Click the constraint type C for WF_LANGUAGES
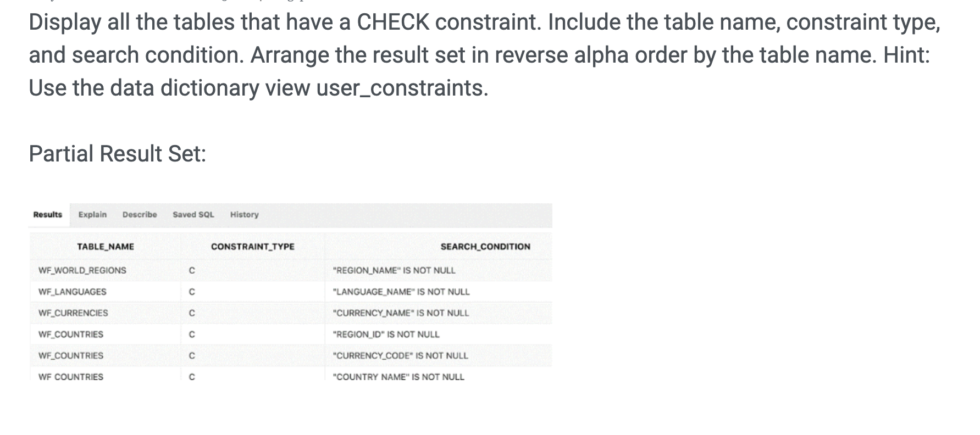Image resolution: width=980 pixels, height=435 pixels. pos(192,292)
